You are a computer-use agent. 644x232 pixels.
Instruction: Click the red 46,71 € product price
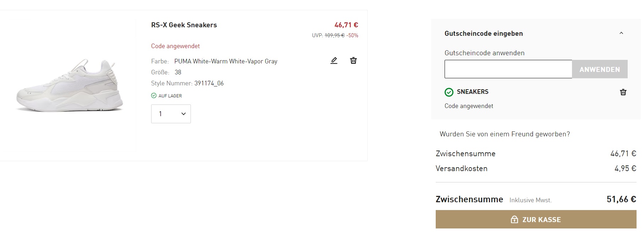(346, 25)
